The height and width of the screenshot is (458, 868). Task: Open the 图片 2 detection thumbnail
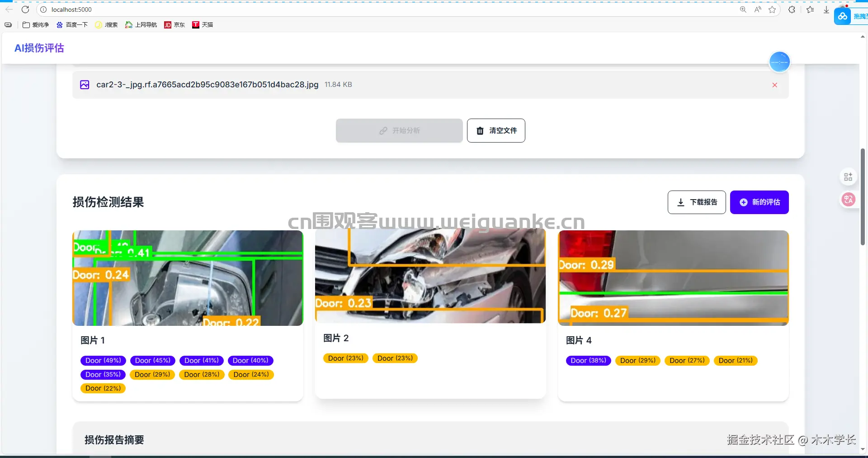(430, 276)
